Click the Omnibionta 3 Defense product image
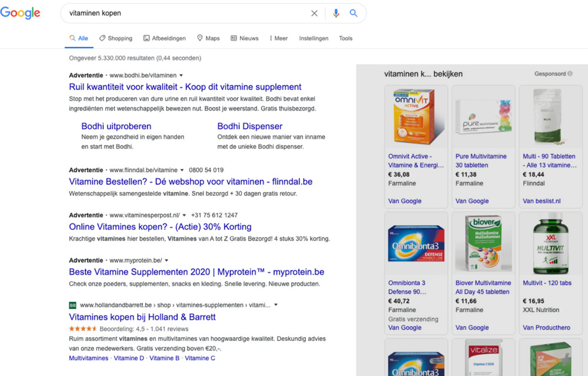Viewport: 588px width, 376px height. pyautogui.click(x=416, y=243)
